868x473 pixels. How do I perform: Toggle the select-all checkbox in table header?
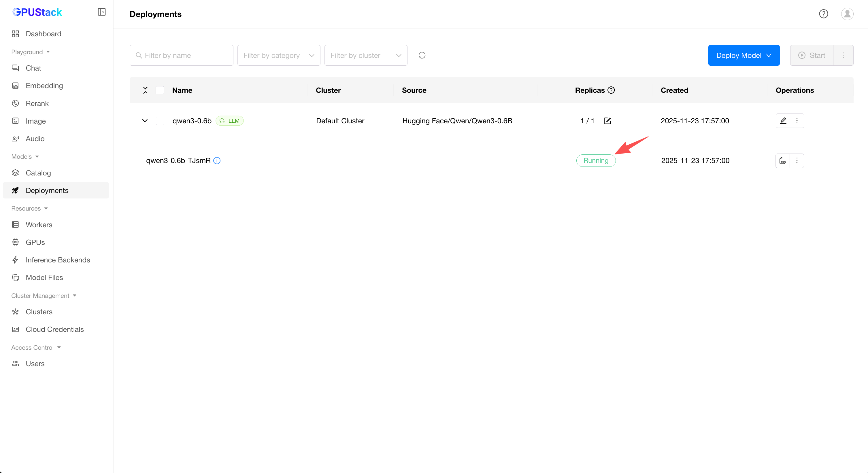click(x=160, y=90)
